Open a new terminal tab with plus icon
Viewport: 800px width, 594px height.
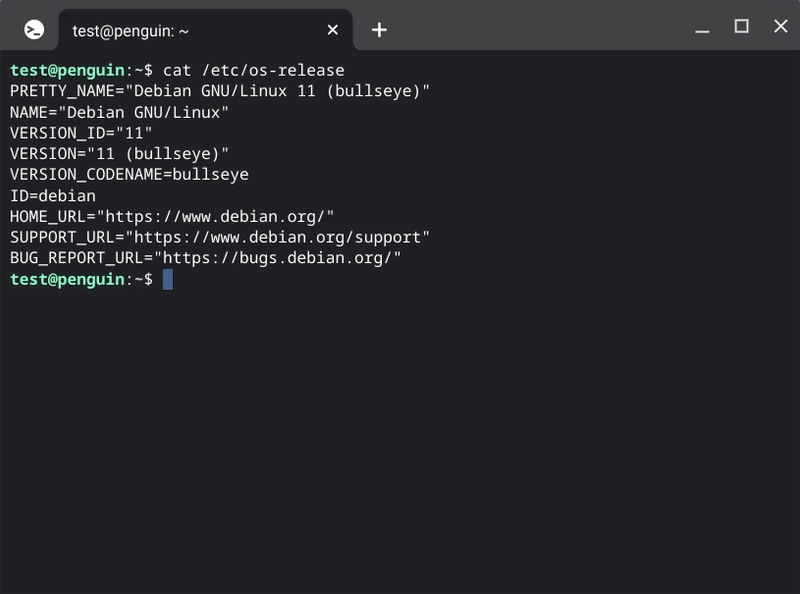click(379, 30)
